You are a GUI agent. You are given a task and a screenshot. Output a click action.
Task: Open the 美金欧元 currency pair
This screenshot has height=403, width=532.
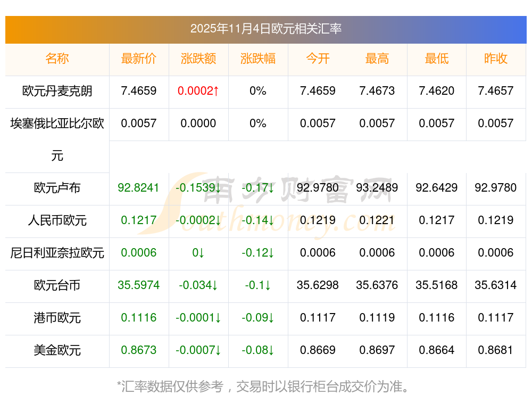click(57, 350)
